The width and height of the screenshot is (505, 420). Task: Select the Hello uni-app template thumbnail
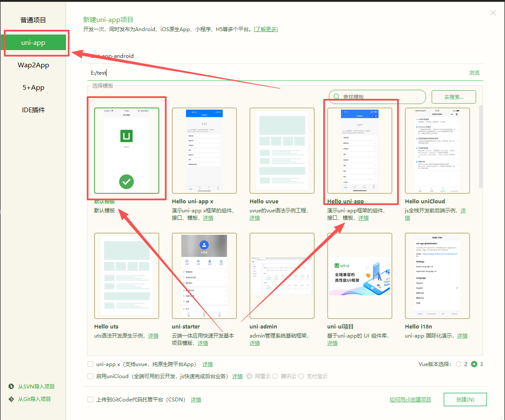360,151
